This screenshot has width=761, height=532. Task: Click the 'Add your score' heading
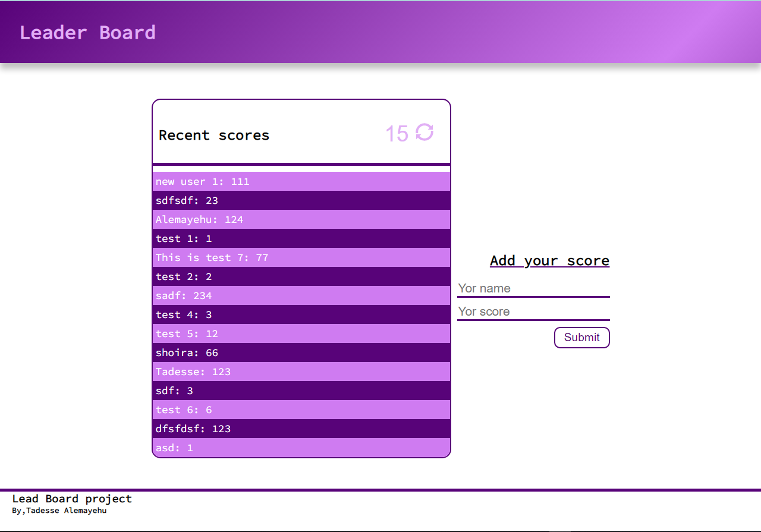point(549,260)
